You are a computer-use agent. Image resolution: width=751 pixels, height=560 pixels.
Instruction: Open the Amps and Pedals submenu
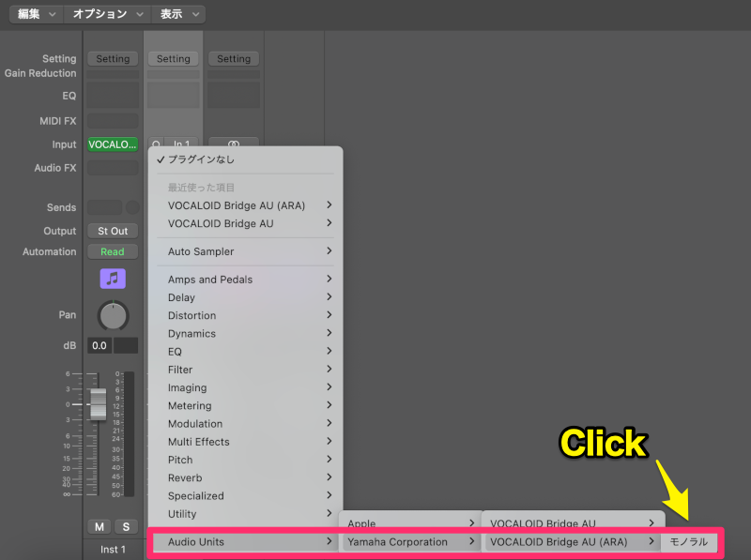pos(245,280)
